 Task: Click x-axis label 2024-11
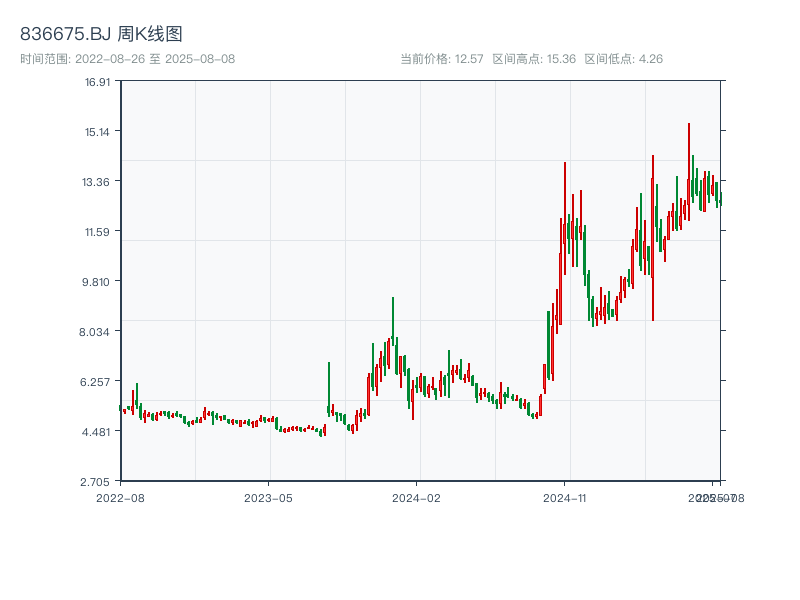click(x=564, y=498)
